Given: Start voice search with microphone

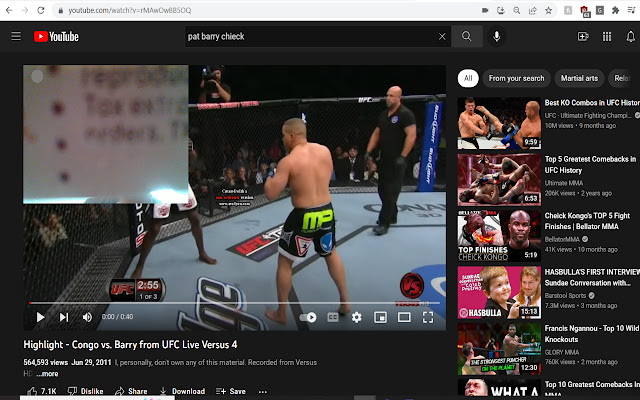Looking at the screenshot, I should click(497, 36).
